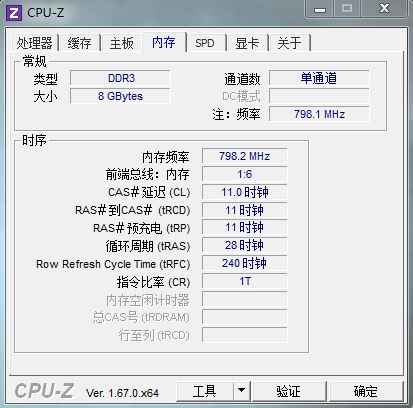
Task: Click the 1T command rate value
Action: [x=244, y=281]
